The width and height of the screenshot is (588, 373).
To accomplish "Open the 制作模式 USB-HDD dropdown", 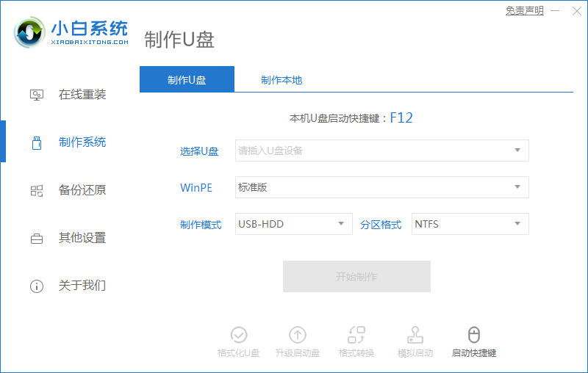I will click(293, 224).
